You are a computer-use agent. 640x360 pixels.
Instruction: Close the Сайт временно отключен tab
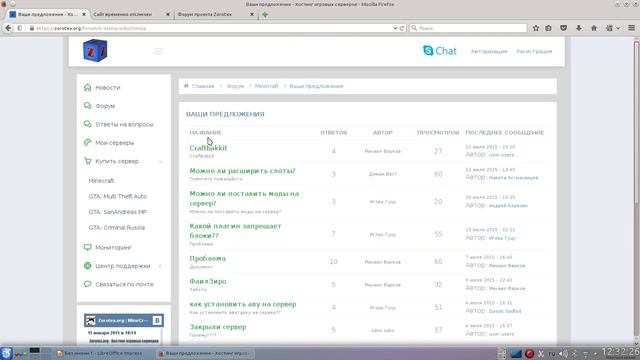[167, 14]
